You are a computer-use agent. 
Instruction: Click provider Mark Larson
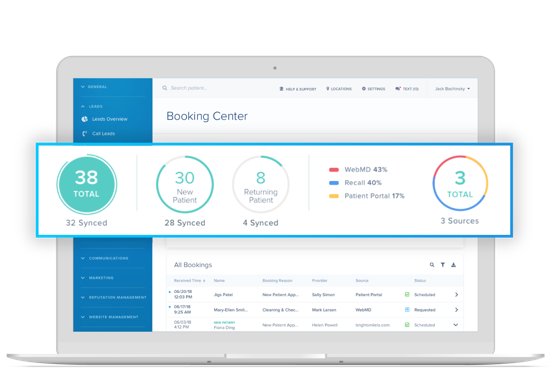pos(324,310)
